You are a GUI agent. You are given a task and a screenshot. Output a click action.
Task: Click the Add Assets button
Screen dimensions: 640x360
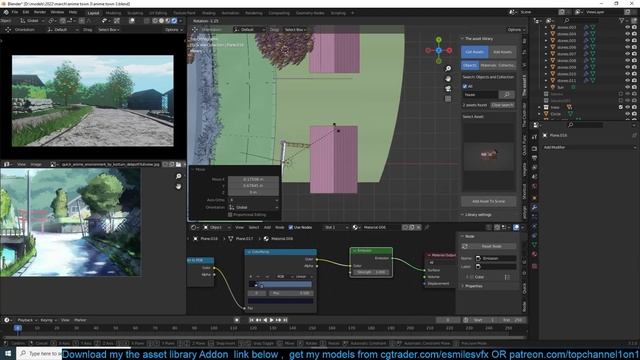[502, 52]
